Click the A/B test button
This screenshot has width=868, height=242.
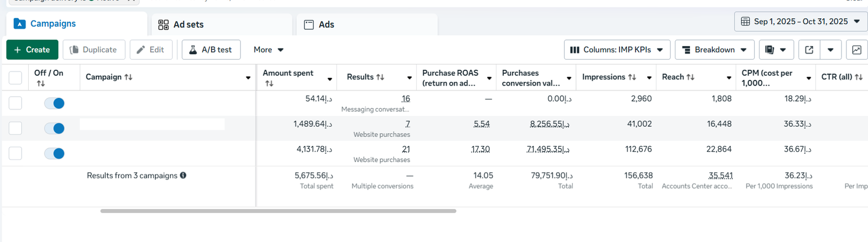point(211,50)
